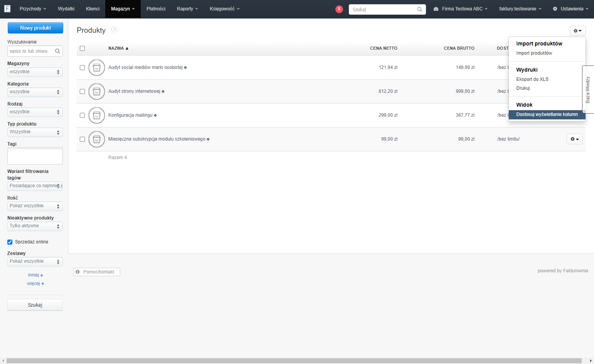The height and width of the screenshot is (364, 594).
Task: Open Miesięczna subskrypcja modułu szkoleniowego product
Action: click(156, 139)
